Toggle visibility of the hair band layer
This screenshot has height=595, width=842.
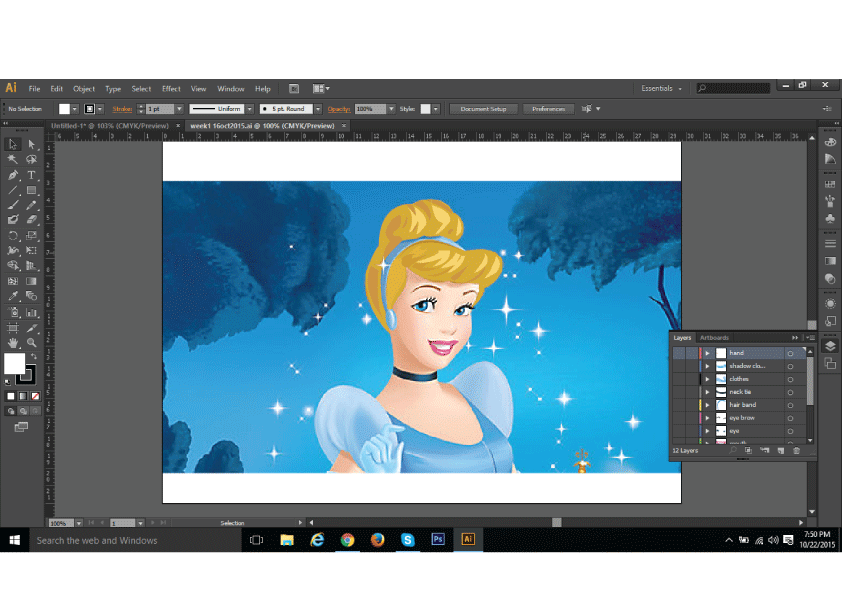(x=679, y=405)
